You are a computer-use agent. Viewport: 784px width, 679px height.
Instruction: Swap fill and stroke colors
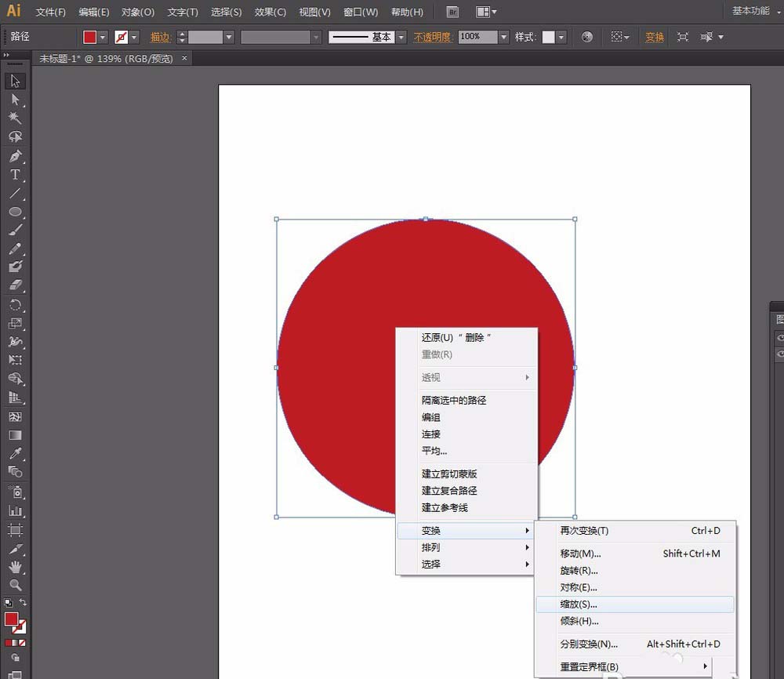23,602
